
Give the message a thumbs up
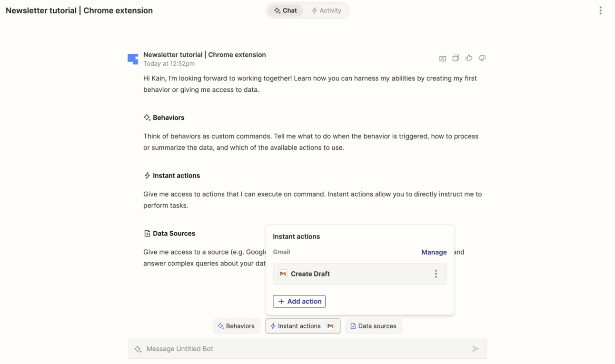pyautogui.click(x=469, y=58)
